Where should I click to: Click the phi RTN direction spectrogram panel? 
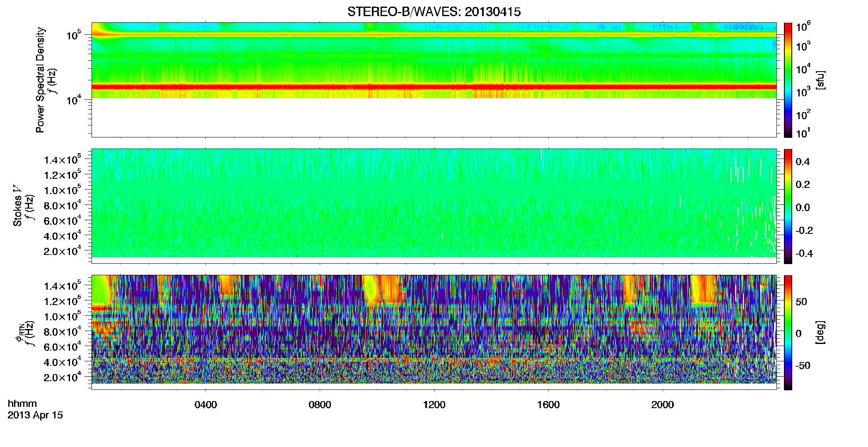click(434, 329)
